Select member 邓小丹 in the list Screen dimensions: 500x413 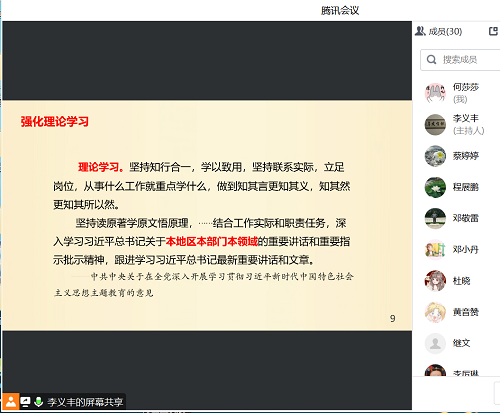click(x=457, y=249)
